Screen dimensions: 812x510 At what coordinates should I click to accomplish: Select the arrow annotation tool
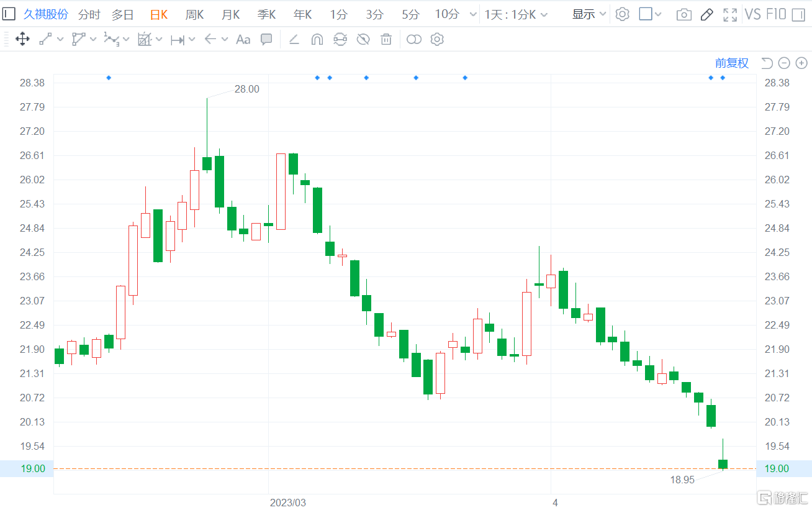pyautogui.click(x=210, y=40)
